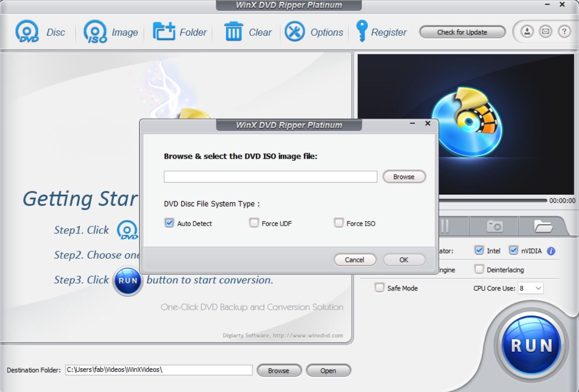Click the email feedback icon
Screen dimensions: 579x392
[545, 31]
